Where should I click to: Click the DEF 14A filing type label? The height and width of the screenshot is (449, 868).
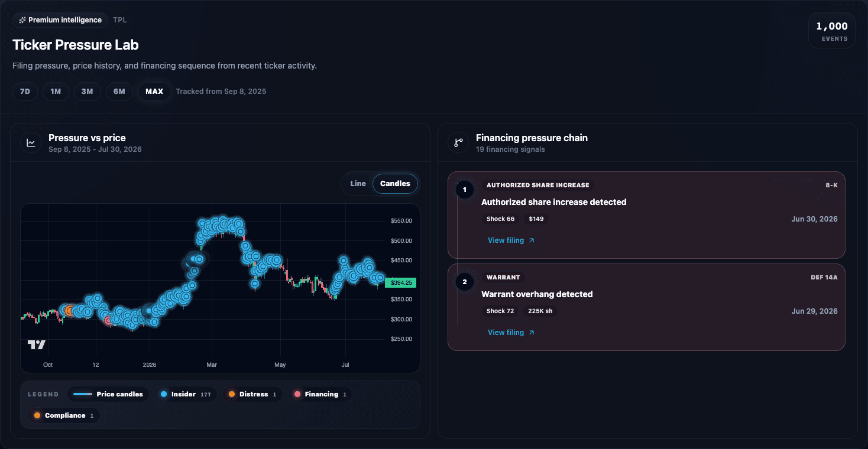point(824,278)
